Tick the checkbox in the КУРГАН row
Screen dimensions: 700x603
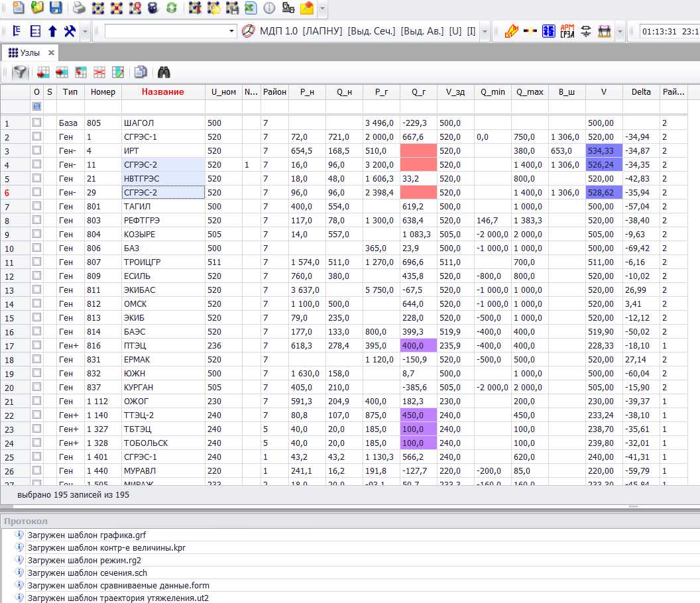coord(36,387)
